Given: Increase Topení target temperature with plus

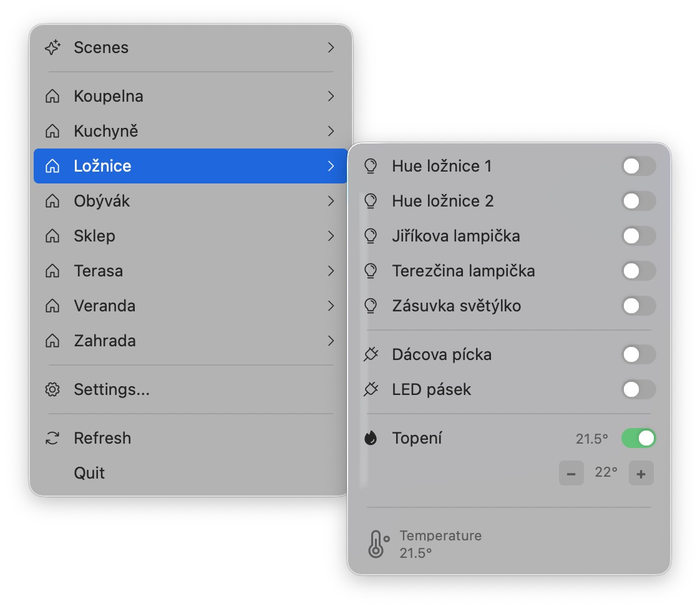Looking at the screenshot, I should click(641, 474).
